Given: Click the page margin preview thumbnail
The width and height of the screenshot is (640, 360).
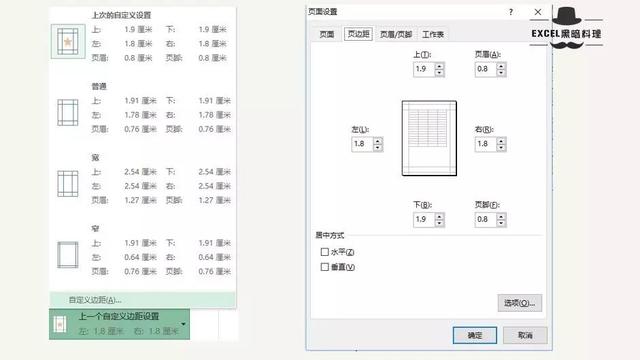Looking at the screenshot, I should pos(429,138).
